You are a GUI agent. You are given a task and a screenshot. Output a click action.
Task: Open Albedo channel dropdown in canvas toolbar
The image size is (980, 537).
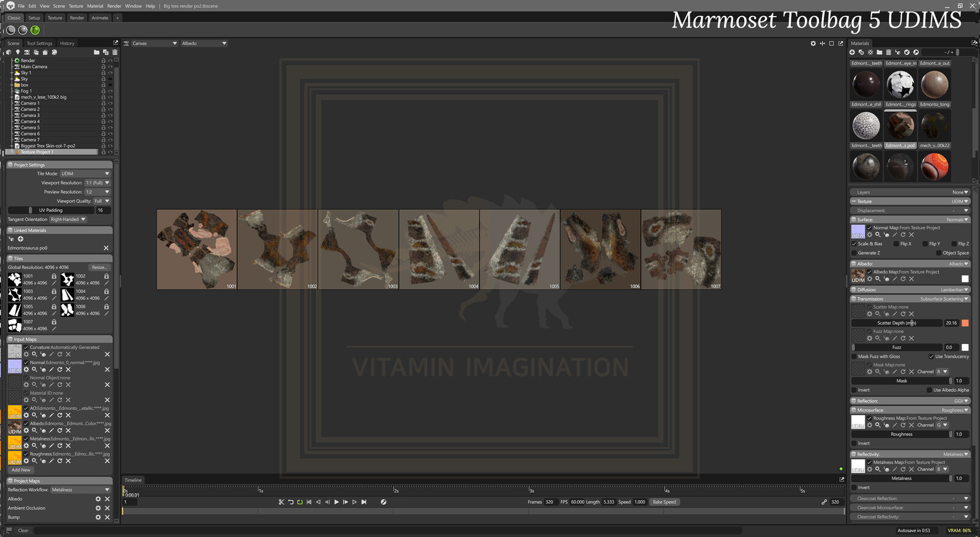click(204, 44)
